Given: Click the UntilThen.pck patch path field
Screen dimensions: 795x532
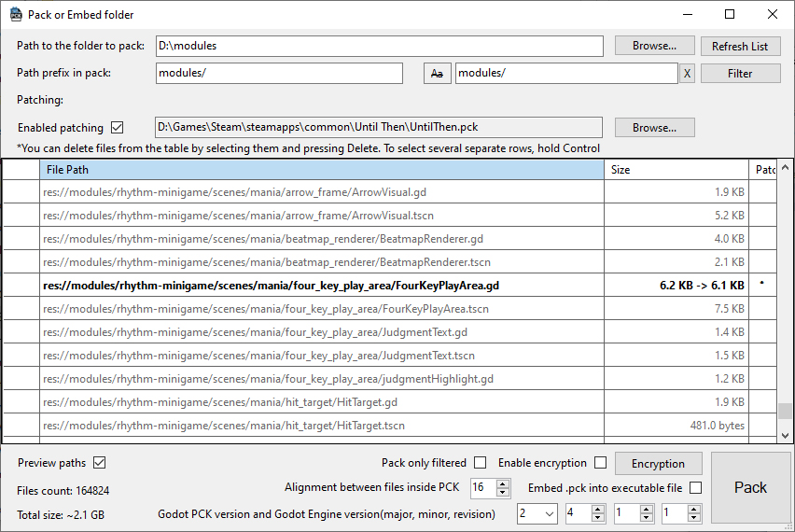Looking at the screenshot, I should [x=379, y=127].
